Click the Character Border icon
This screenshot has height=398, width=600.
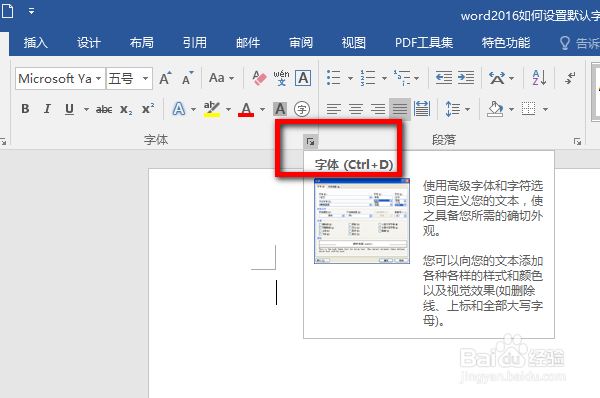click(303, 78)
